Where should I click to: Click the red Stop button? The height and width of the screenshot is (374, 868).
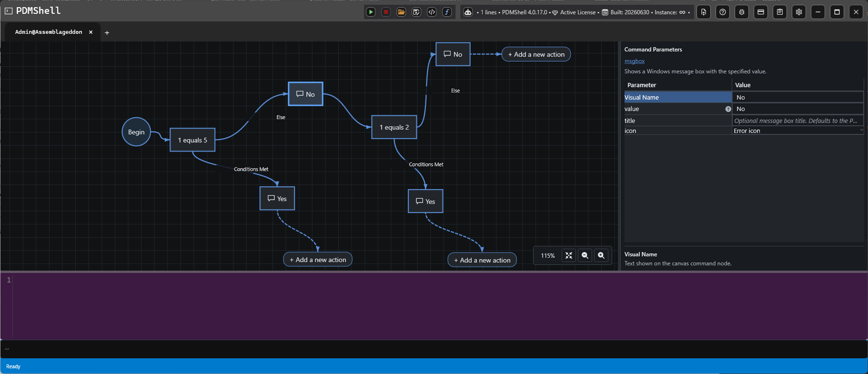386,12
